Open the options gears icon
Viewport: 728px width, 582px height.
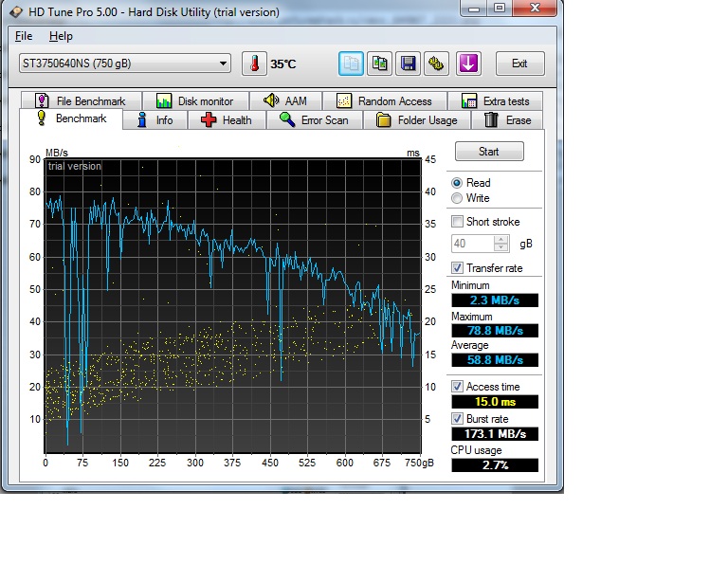tap(436, 64)
